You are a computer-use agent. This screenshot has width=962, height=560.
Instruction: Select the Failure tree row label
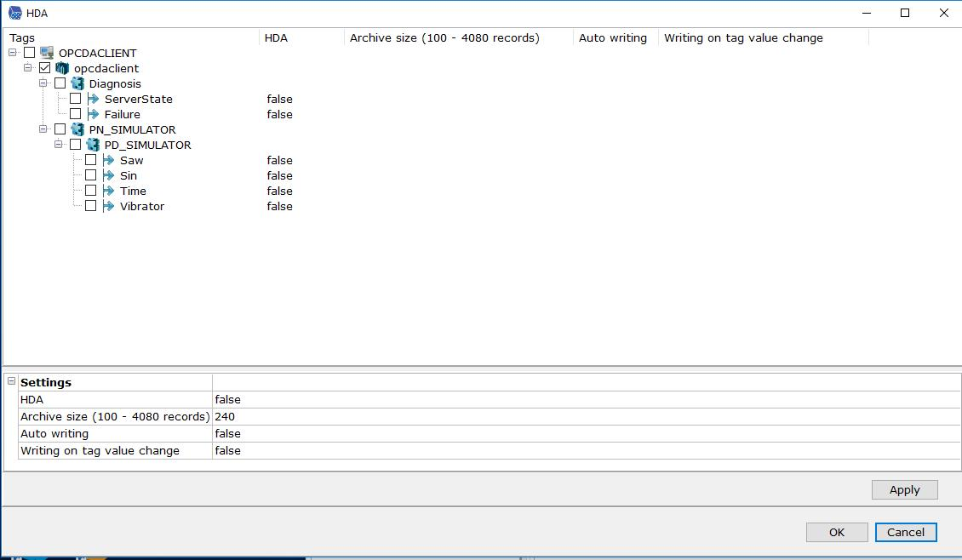122,114
